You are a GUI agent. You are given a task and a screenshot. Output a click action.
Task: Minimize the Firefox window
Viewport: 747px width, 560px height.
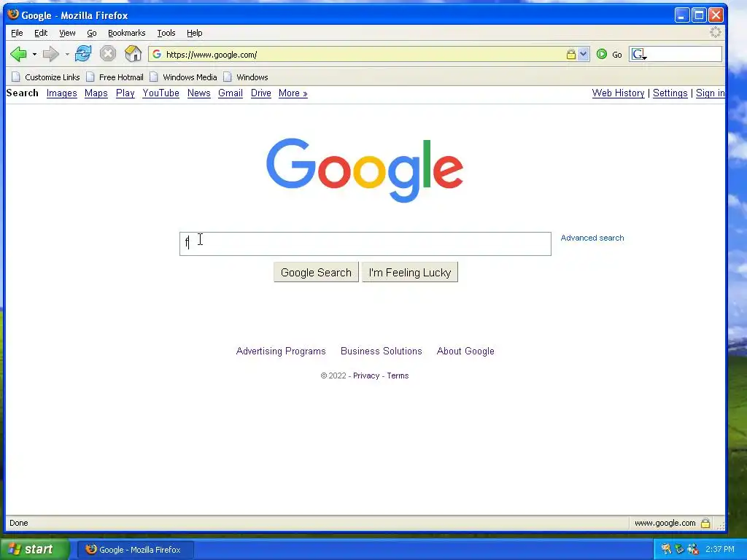(x=682, y=15)
